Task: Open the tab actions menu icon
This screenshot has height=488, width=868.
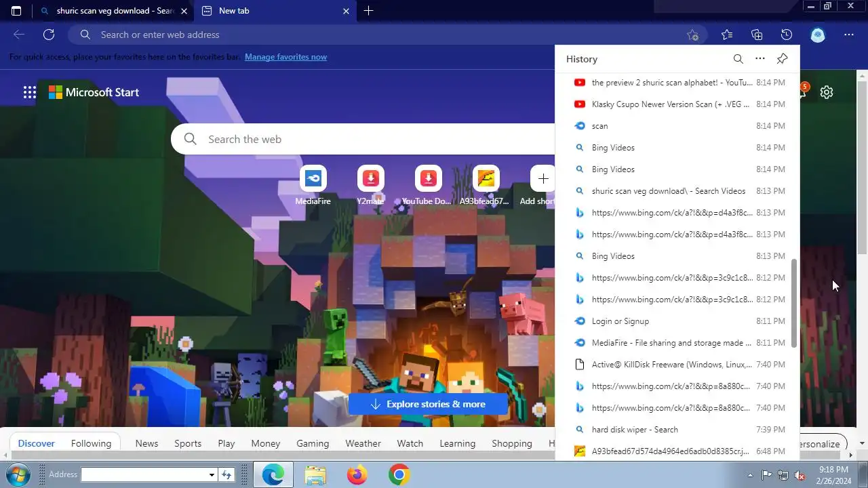Action: tap(16, 11)
